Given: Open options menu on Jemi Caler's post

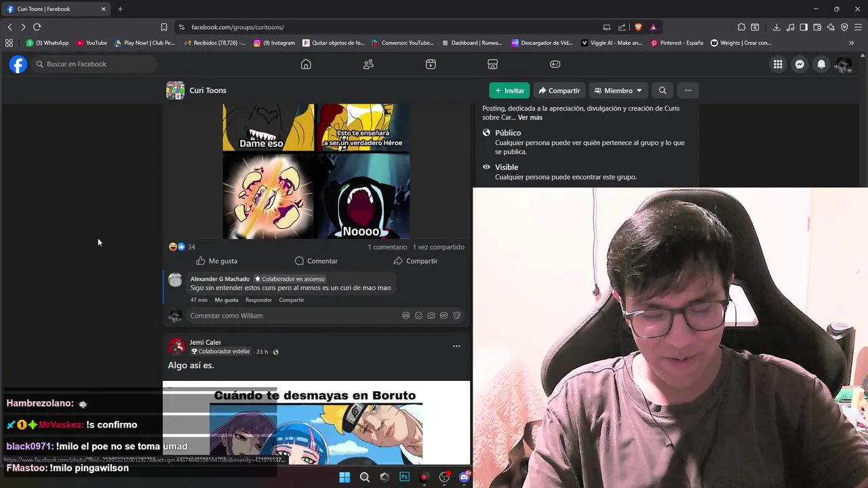Looking at the screenshot, I should [x=456, y=346].
